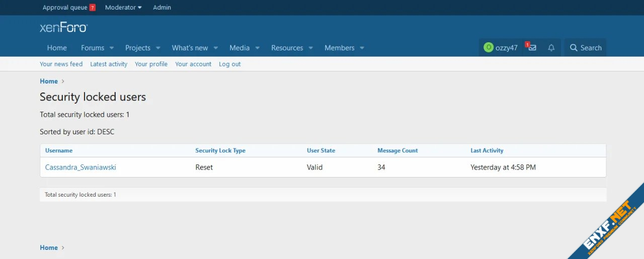Expand the Members dropdown arrow
The image size is (644, 259).
click(x=362, y=48)
